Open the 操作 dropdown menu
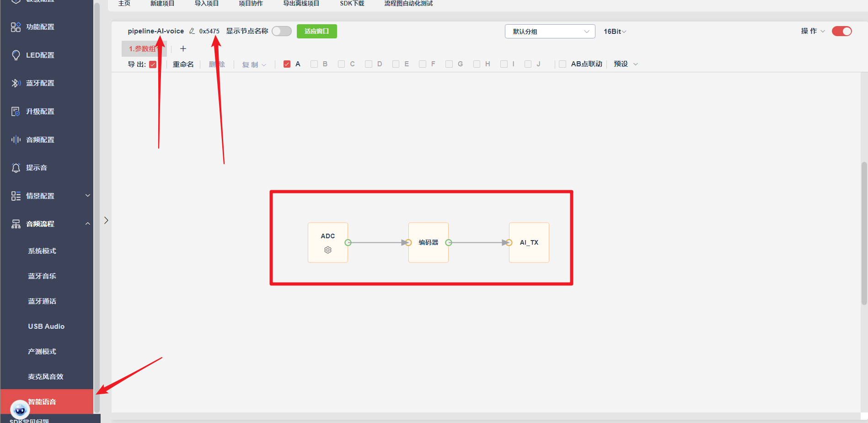The image size is (868, 423). (813, 31)
